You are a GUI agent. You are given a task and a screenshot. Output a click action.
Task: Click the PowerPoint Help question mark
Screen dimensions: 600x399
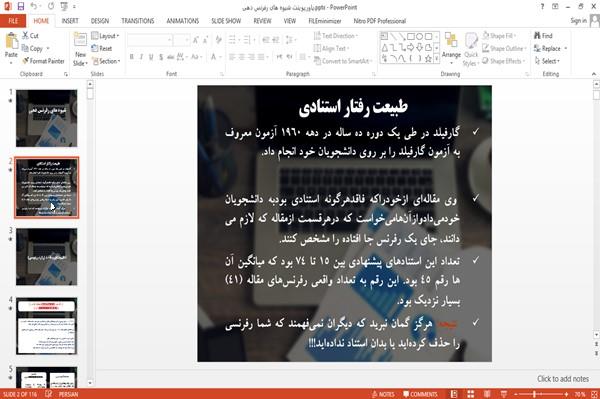[542, 7]
